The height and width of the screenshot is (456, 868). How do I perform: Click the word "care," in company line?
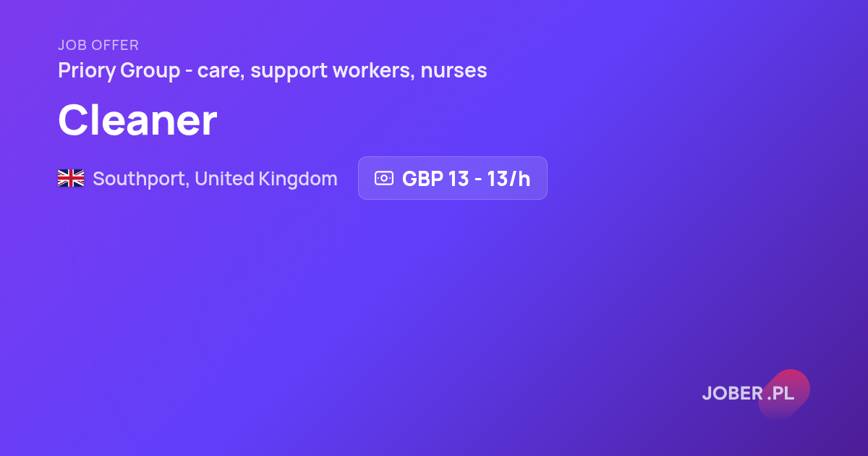[x=221, y=72]
